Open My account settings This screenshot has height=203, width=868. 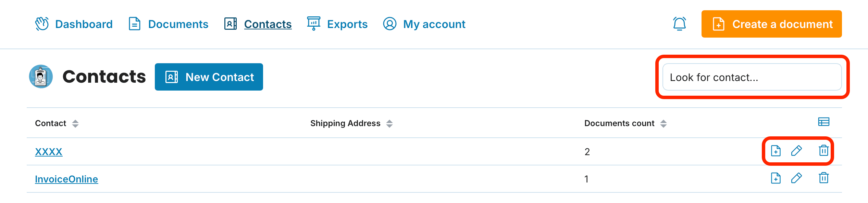[x=424, y=24]
